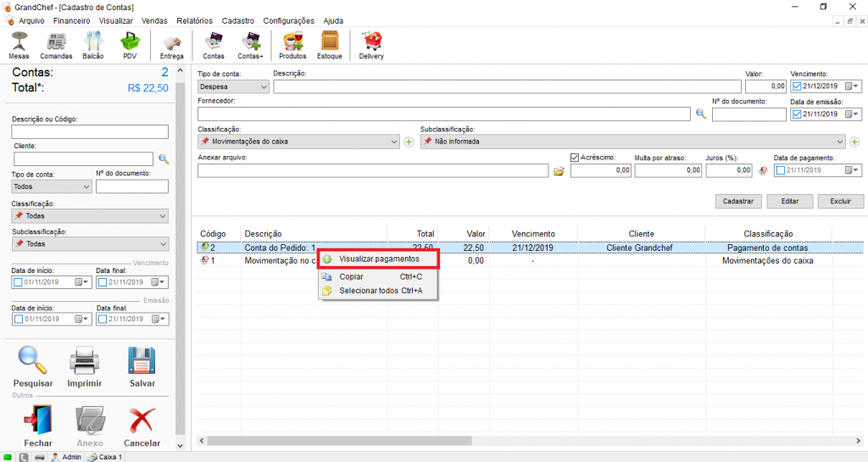
Task: Open the Produtos toolbar icon
Action: 292,42
